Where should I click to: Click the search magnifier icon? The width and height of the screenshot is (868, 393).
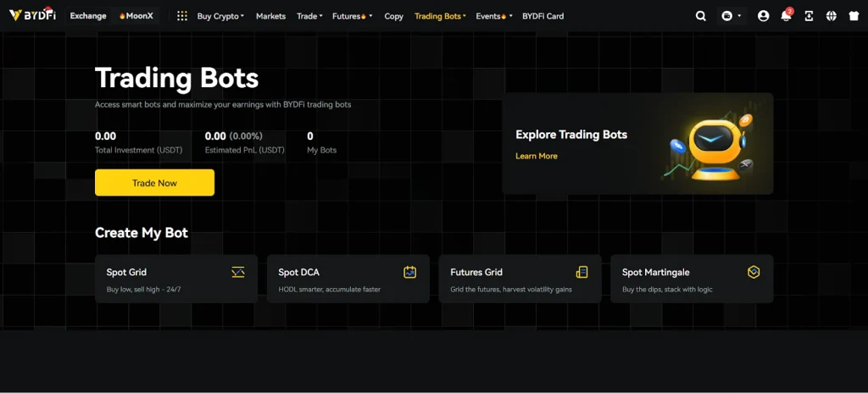(700, 16)
